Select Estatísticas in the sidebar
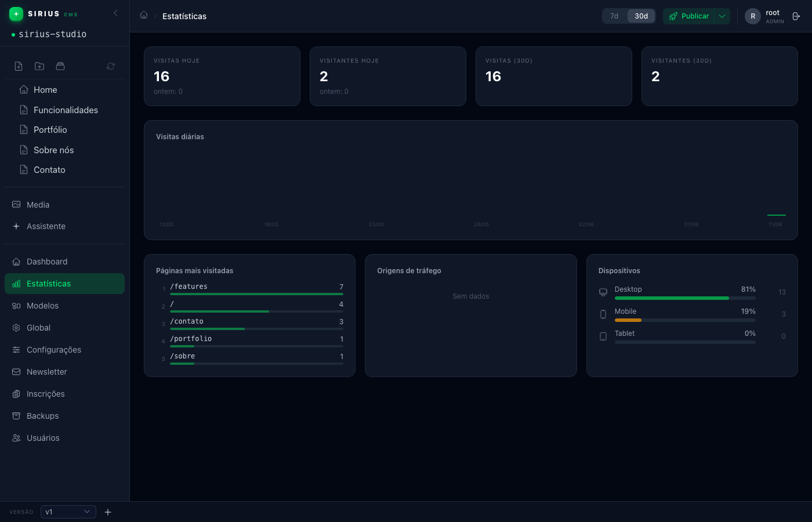812x522 pixels. coord(65,284)
